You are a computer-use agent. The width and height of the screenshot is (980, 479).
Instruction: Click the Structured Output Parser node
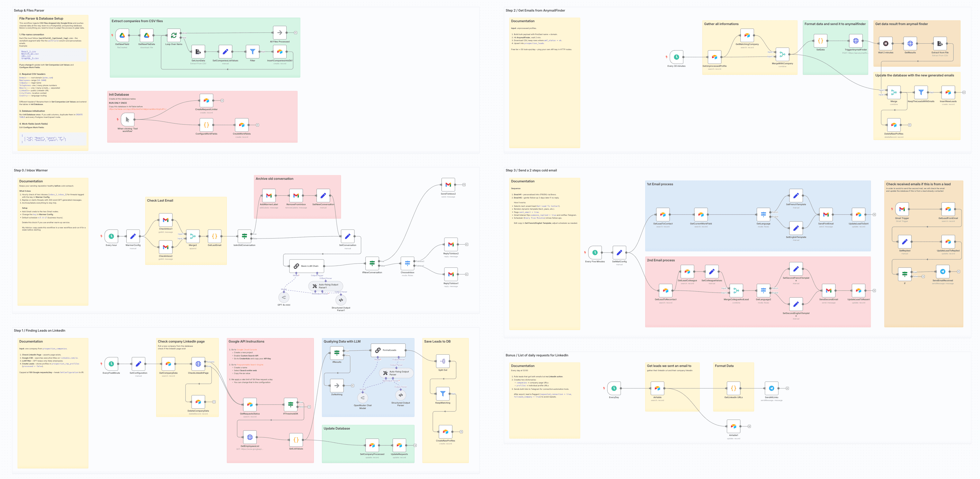pyautogui.click(x=400, y=395)
